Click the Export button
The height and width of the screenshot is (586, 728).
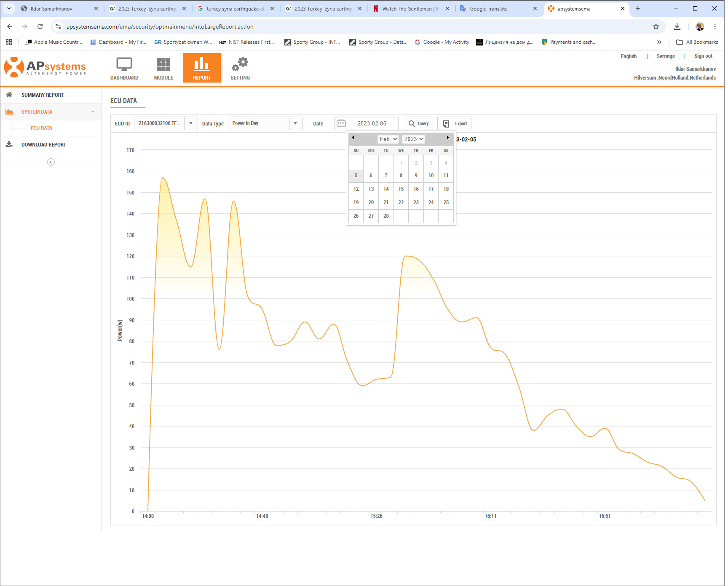[x=455, y=123]
